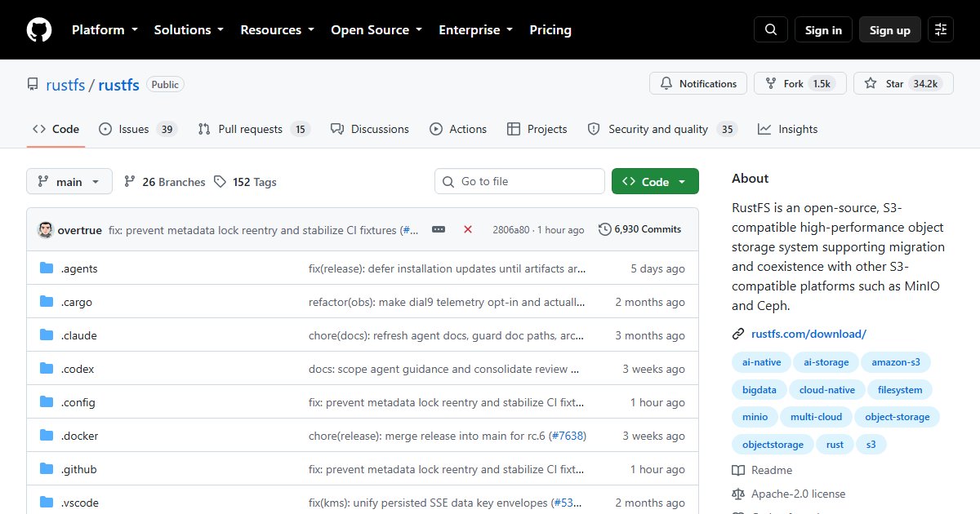Open the Projects tab
This screenshot has height=514, width=980.
point(537,129)
